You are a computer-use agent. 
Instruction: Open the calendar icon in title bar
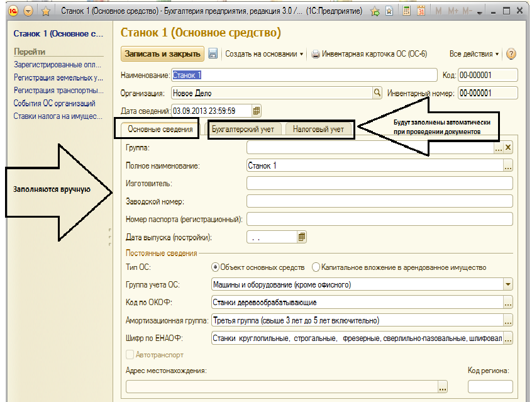pyautogui.click(x=421, y=11)
